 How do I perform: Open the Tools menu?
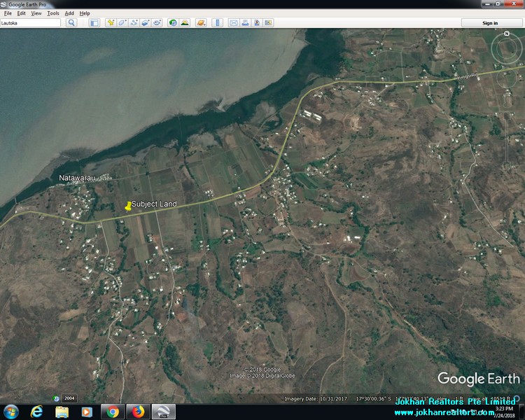coord(53,13)
